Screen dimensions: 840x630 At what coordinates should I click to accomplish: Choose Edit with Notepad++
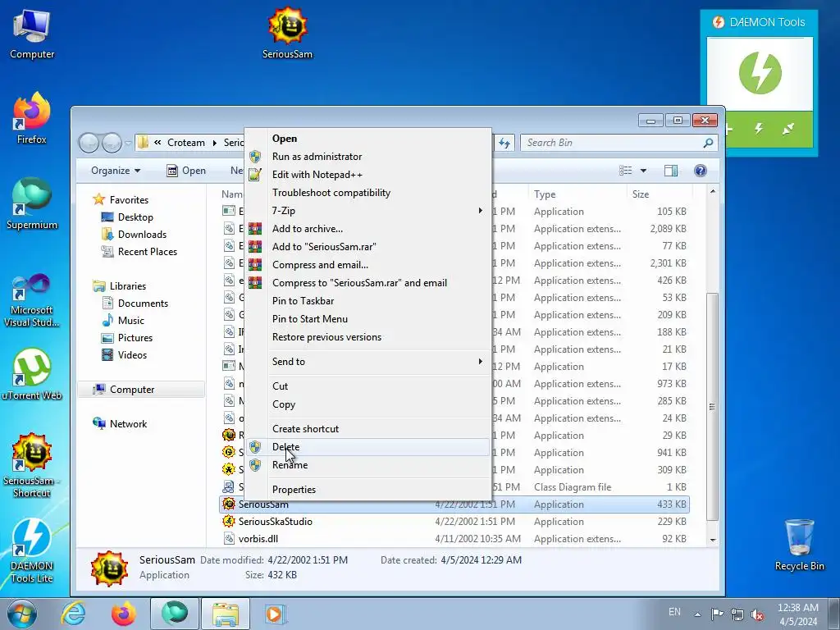(x=370, y=175)
